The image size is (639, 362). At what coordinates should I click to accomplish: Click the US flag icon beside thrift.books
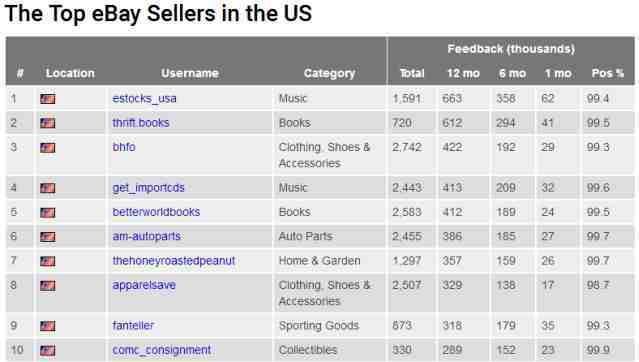coord(48,123)
